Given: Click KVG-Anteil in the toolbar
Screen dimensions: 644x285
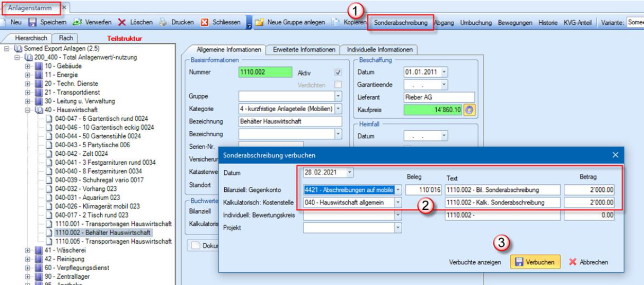Looking at the screenshot, I should 578,23.
